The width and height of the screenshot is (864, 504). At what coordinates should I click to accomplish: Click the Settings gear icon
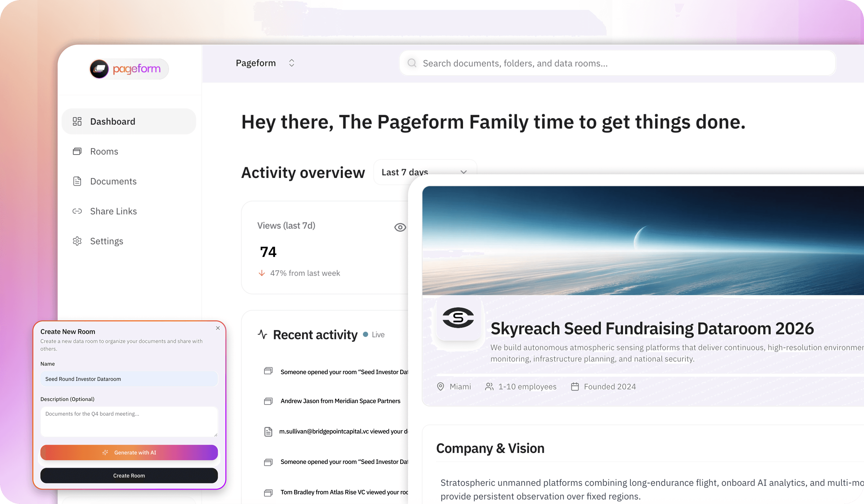pyautogui.click(x=77, y=241)
